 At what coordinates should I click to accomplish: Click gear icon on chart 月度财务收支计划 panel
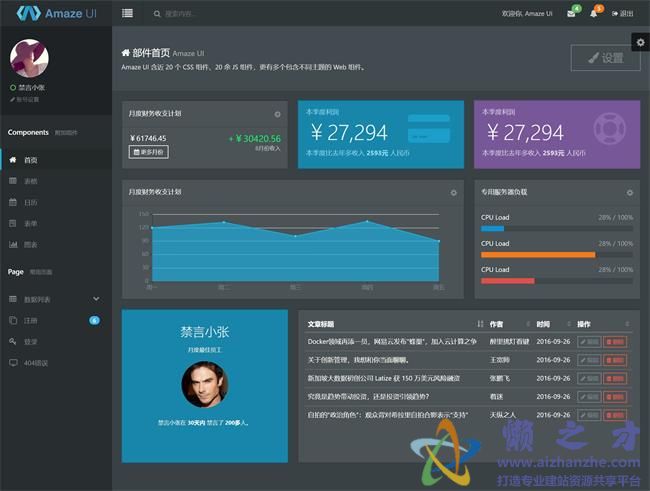[x=453, y=192]
